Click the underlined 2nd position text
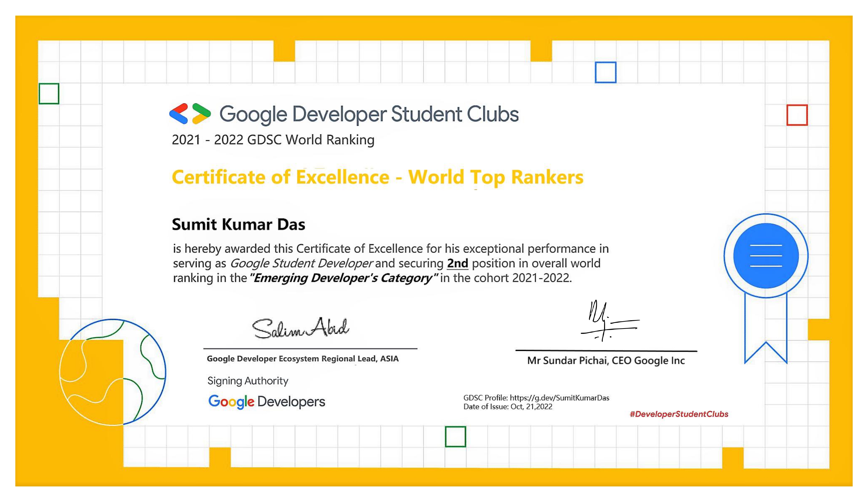868x502 pixels. [457, 263]
